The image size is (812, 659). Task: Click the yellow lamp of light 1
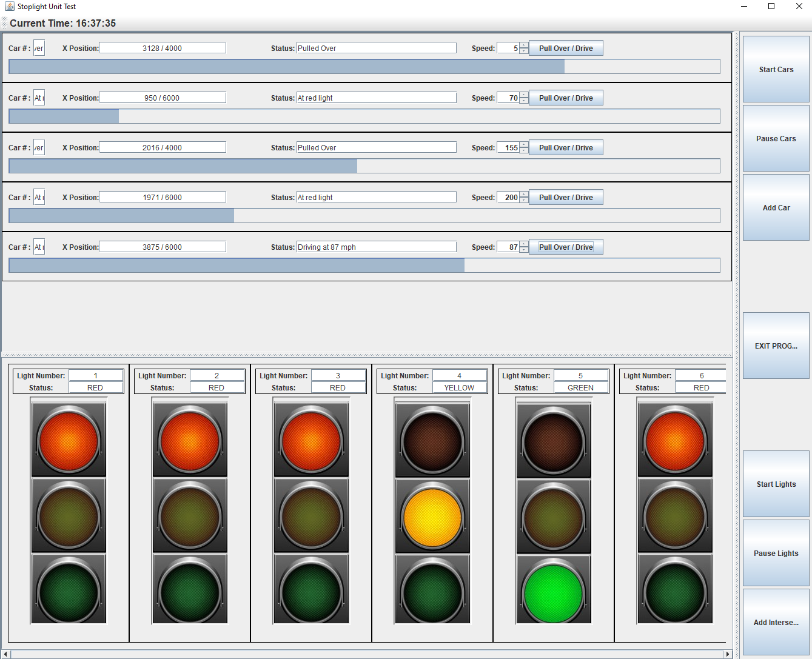69,516
